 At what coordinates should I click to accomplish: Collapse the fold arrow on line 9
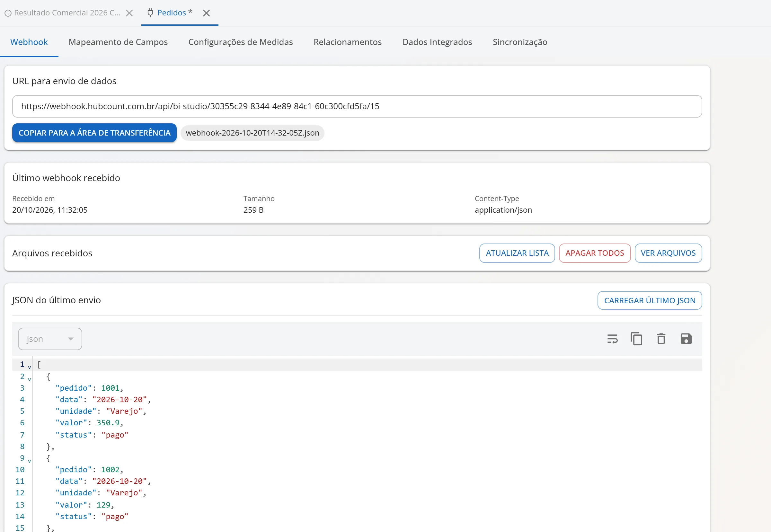click(x=29, y=461)
